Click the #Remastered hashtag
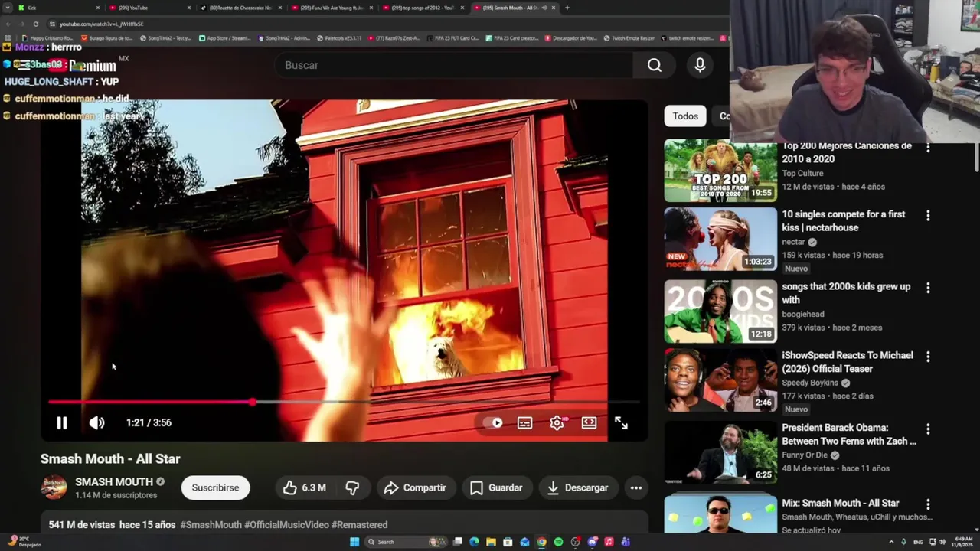 (360, 525)
